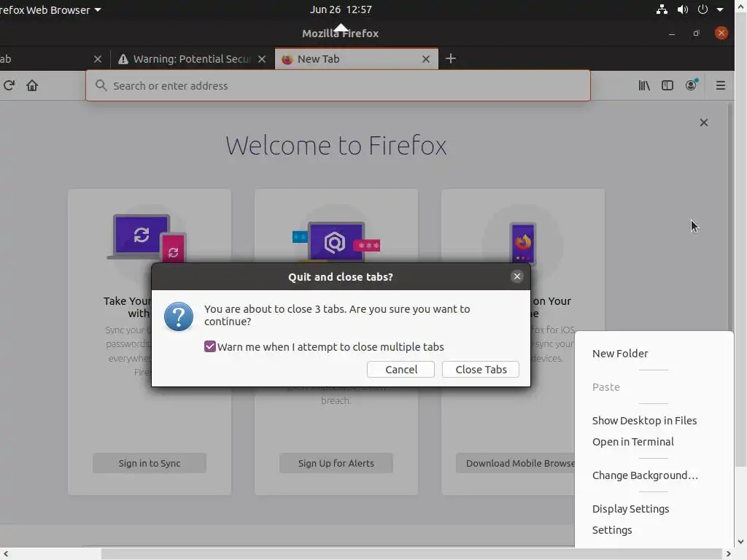Click the Welcome to Firefox heading

click(x=336, y=145)
